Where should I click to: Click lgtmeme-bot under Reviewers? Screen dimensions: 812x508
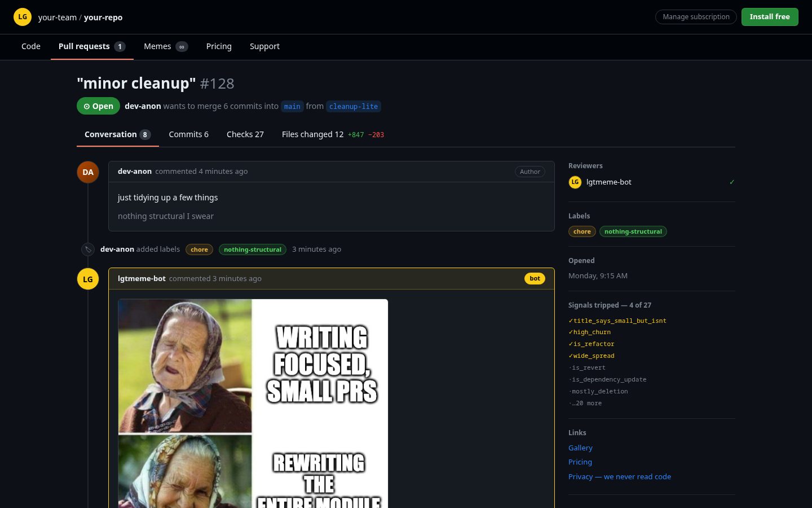click(x=609, y=182)
